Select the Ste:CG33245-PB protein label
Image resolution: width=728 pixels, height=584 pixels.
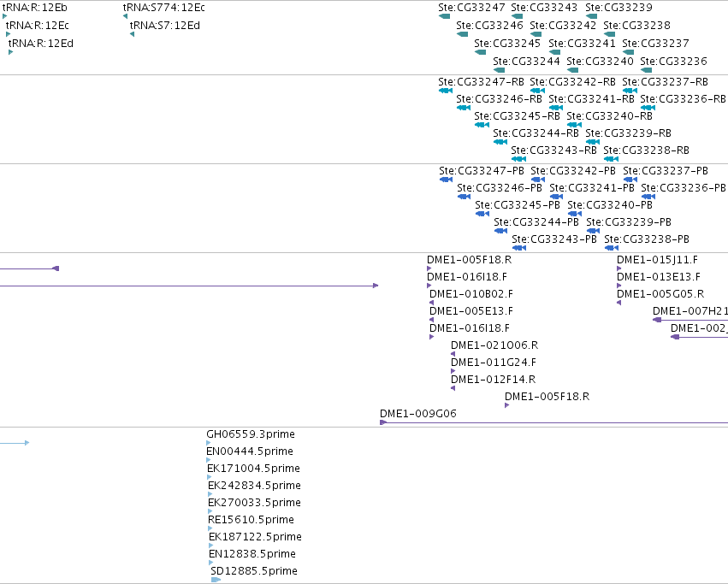tap(518, 205)
